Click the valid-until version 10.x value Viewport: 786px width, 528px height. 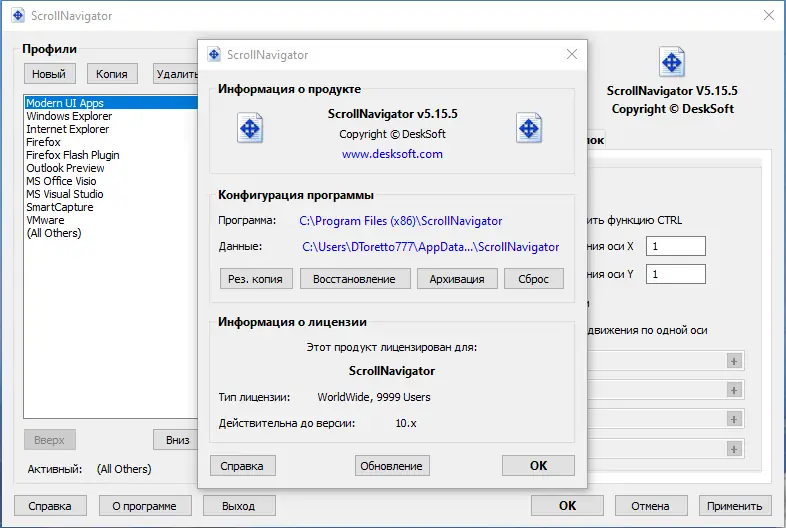pyautogui.click(x=406, y=423)
